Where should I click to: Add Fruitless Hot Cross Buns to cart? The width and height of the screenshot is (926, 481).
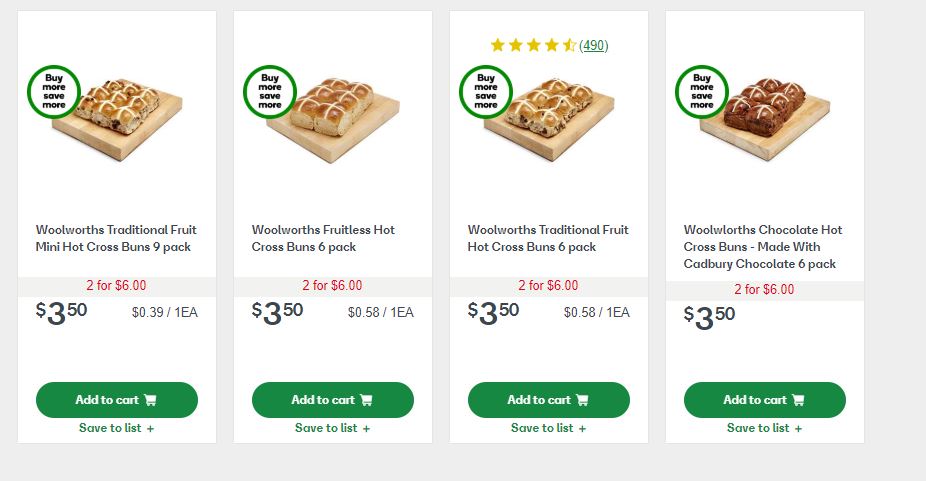[333, 400]
